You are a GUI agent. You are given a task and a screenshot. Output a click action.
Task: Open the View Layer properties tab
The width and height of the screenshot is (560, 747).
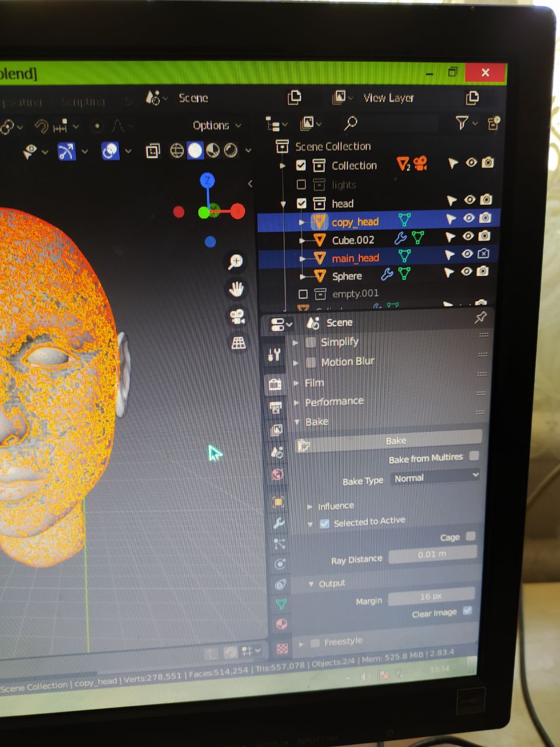(x=276, y=430)
